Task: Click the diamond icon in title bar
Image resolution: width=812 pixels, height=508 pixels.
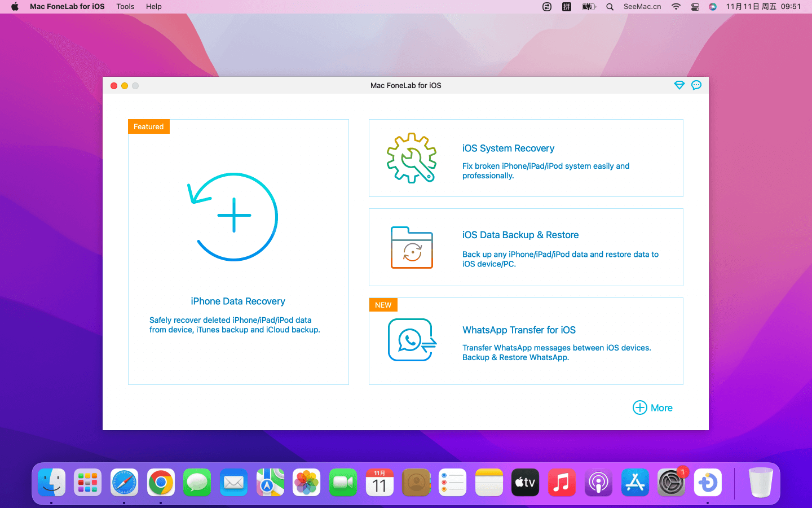Action: pyautogui.click(x=679, y=85)
